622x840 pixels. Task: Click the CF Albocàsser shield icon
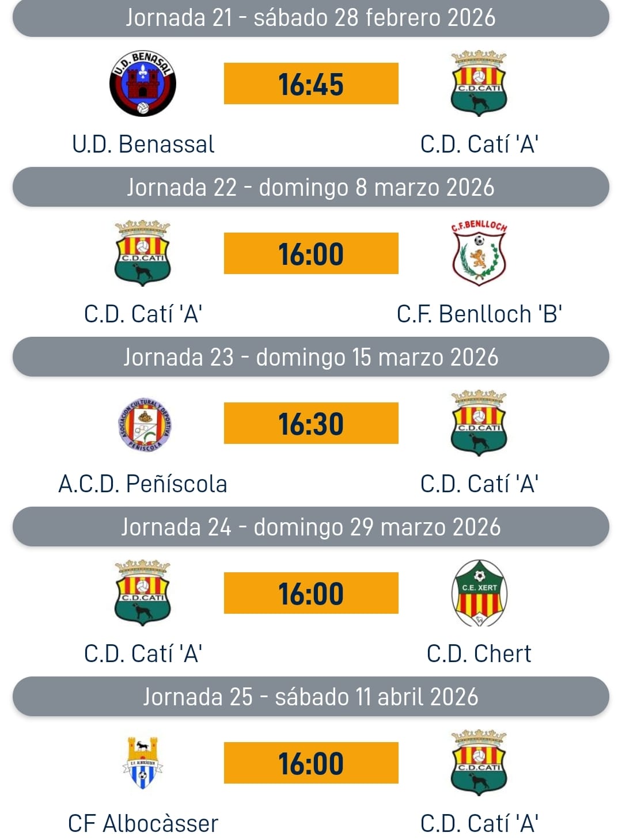tap(142, 762)
